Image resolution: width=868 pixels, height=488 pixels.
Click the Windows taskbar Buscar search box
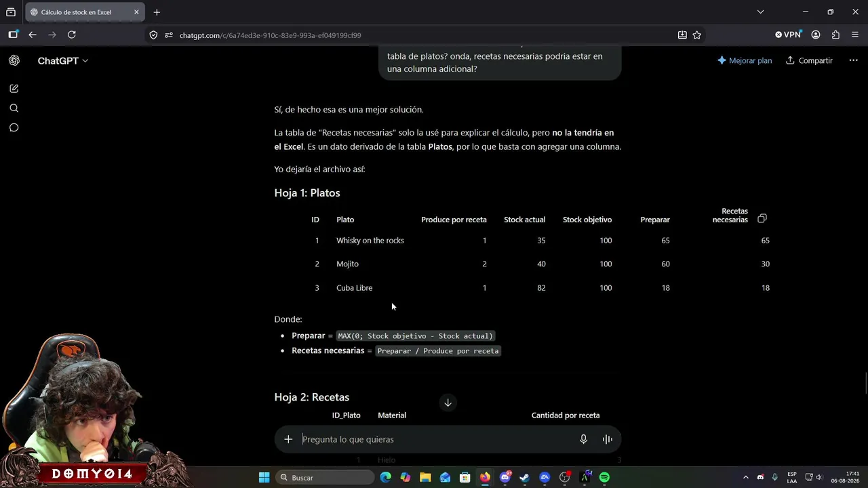click(325, 478)
